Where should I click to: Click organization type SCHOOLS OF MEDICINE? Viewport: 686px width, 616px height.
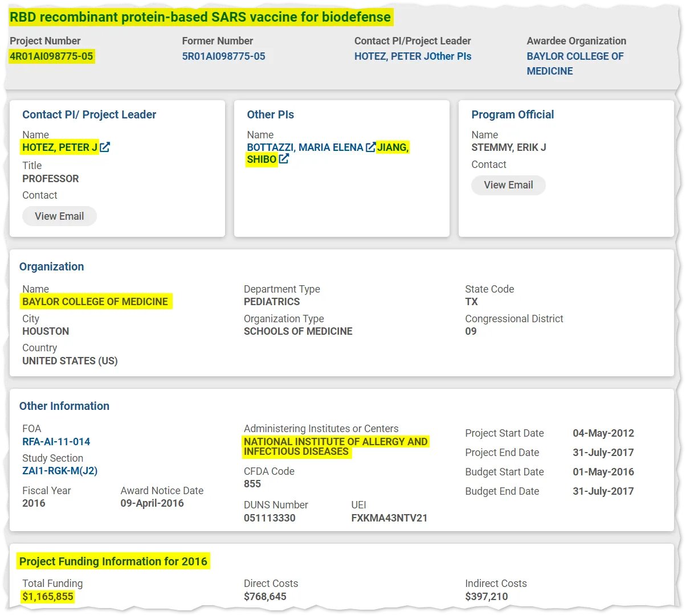tap(298, 331)
